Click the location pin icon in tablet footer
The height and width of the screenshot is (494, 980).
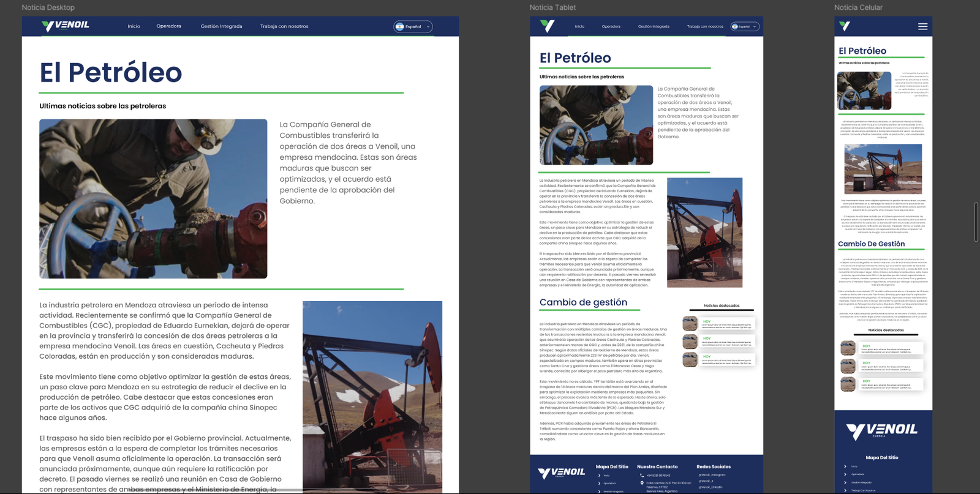coord(641,483)
